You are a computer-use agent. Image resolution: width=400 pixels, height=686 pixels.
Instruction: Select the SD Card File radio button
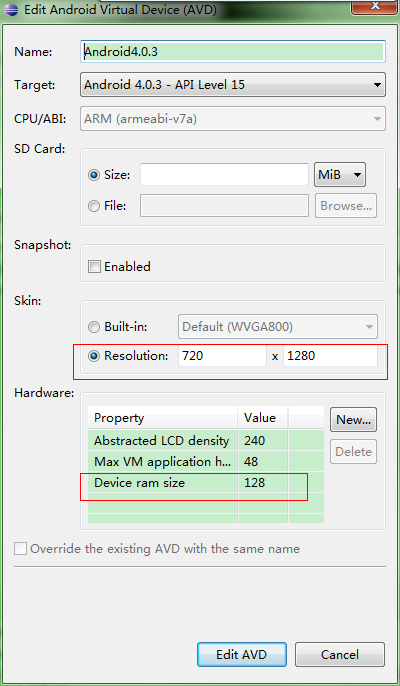click(94, 206)
